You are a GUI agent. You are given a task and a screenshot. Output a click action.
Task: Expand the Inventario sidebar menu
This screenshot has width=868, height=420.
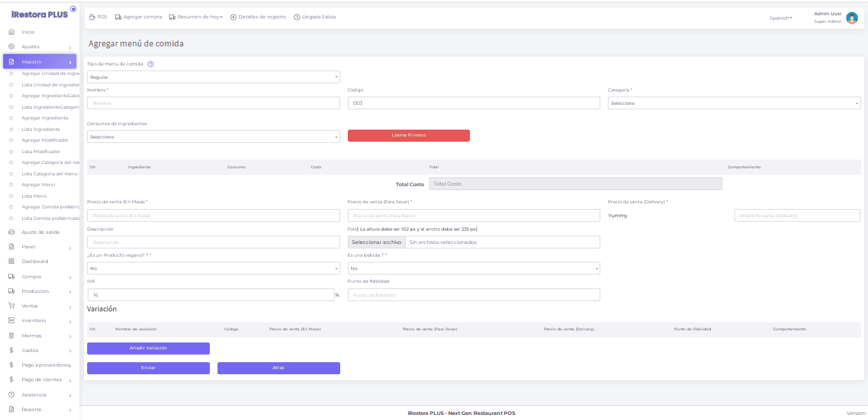coord(39,320)
